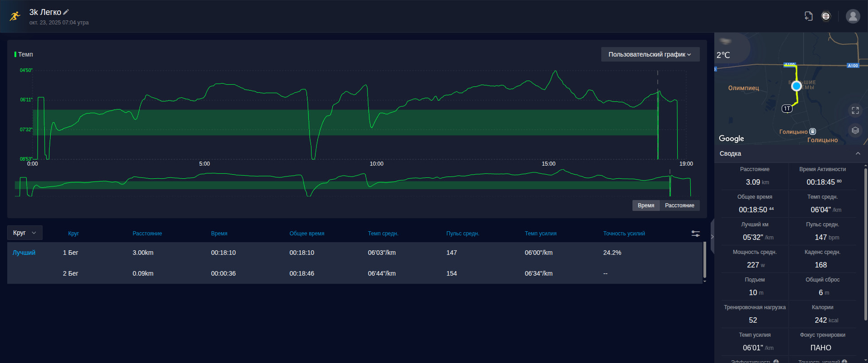The height and width of the screenshot is (363, 868).
Task: Open the watch device icon
Action: [x=826, y=16]
